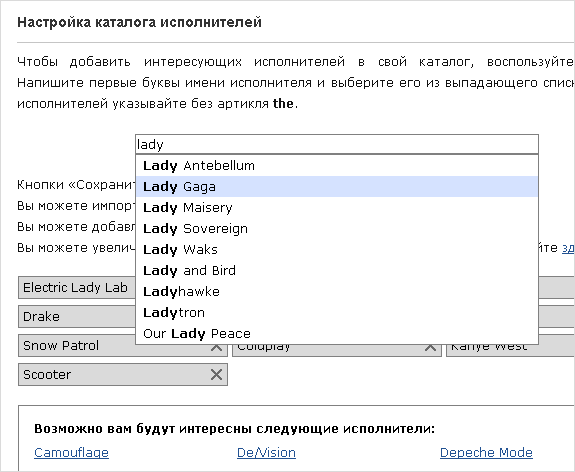Select Our Lady Peace suggestion
The image size is (575, 472).
tap(337, 333)
